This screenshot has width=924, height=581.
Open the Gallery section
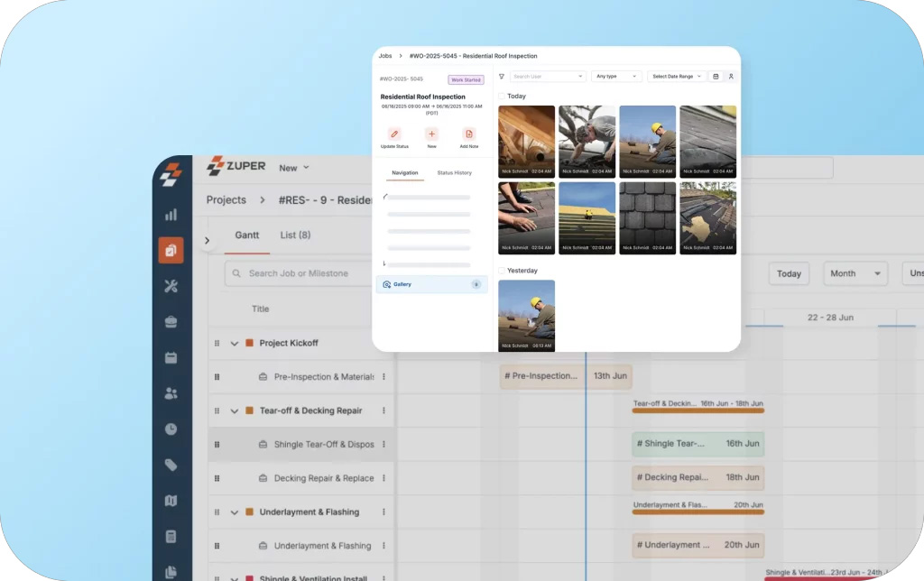403,284
